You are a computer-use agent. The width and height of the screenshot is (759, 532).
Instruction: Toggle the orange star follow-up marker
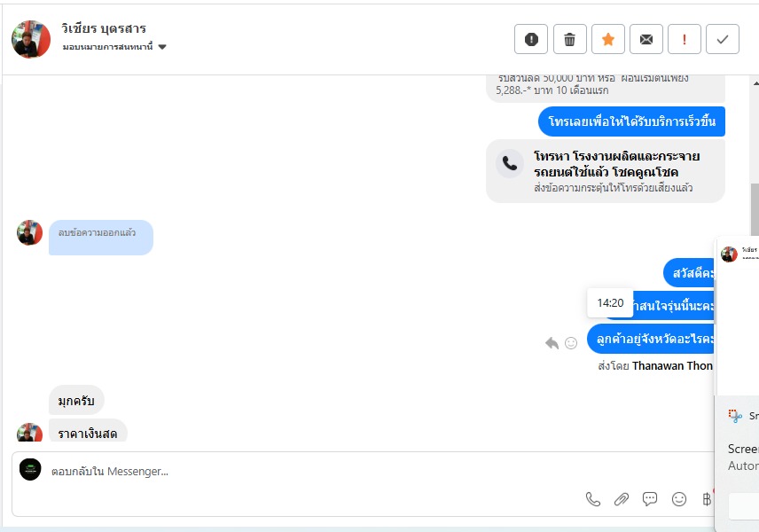click(x=608, y=39)
